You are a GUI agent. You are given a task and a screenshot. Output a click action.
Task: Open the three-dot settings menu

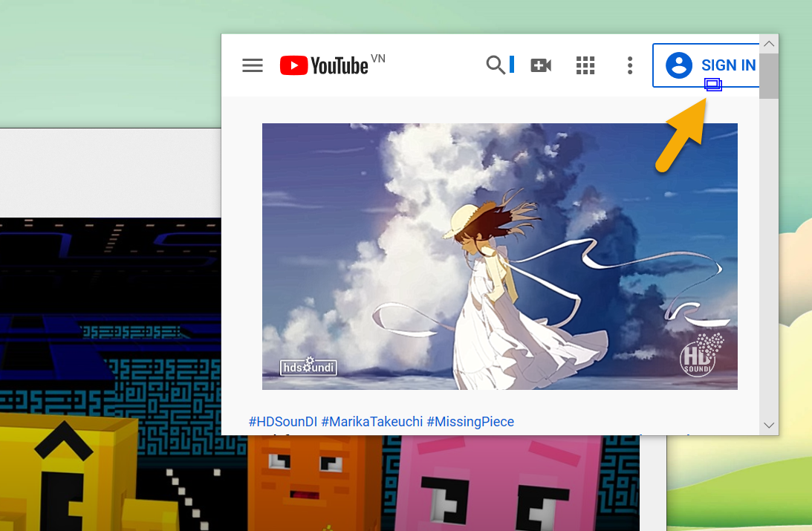point(629,65)
